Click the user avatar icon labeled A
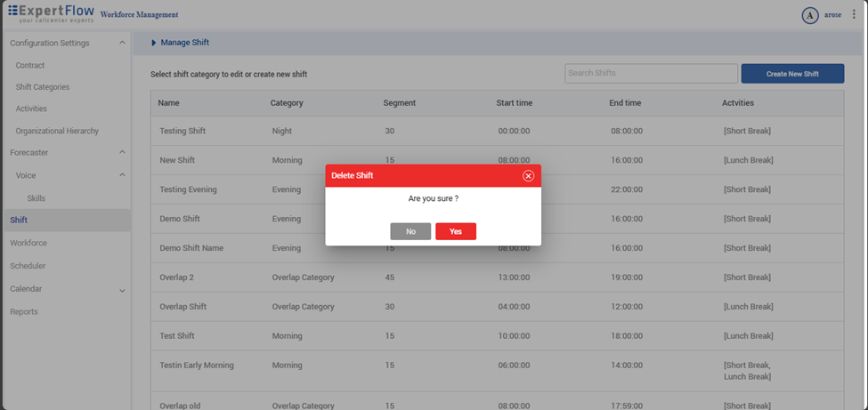The image size is (868, 410). point(810,15)
